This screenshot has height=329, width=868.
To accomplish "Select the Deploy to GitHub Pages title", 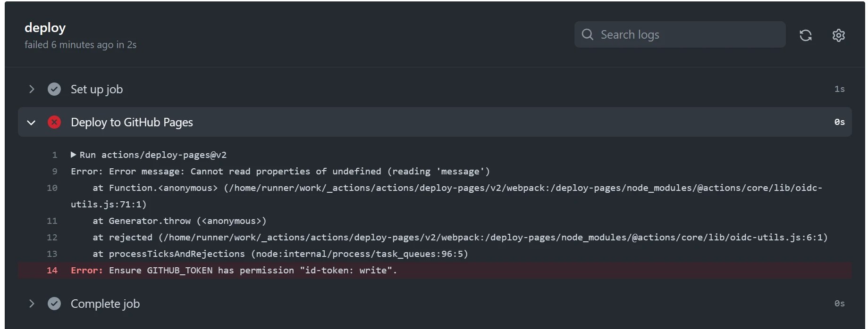I will (132, 122).
